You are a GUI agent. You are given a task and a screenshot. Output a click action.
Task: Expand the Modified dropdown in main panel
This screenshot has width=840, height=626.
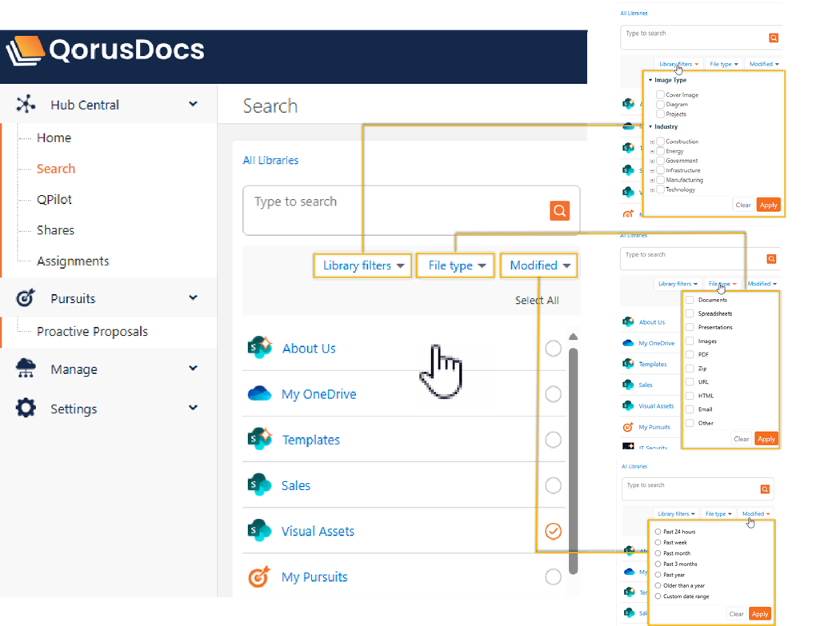pos(539,265)
